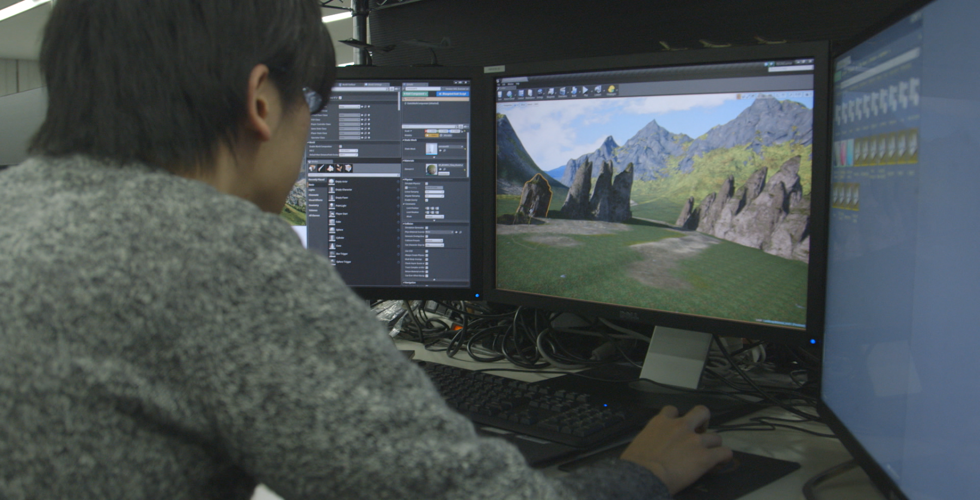Toggle the Use CCD checkbox

point(427,251)
